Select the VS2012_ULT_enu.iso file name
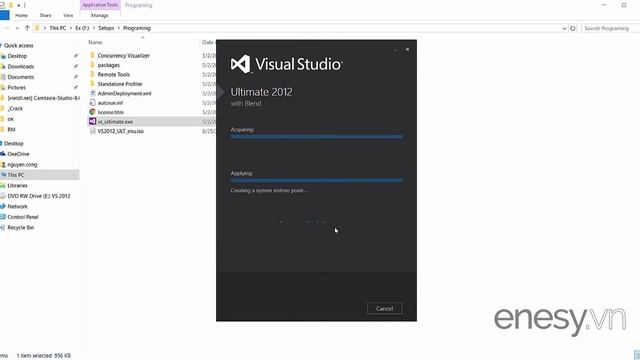Image resolution: width=640 pixels, height=360 pixels. (121, 131)
